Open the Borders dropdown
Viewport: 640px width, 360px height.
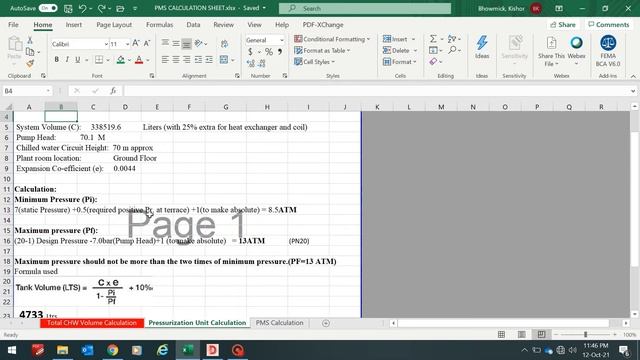point(108,60)
